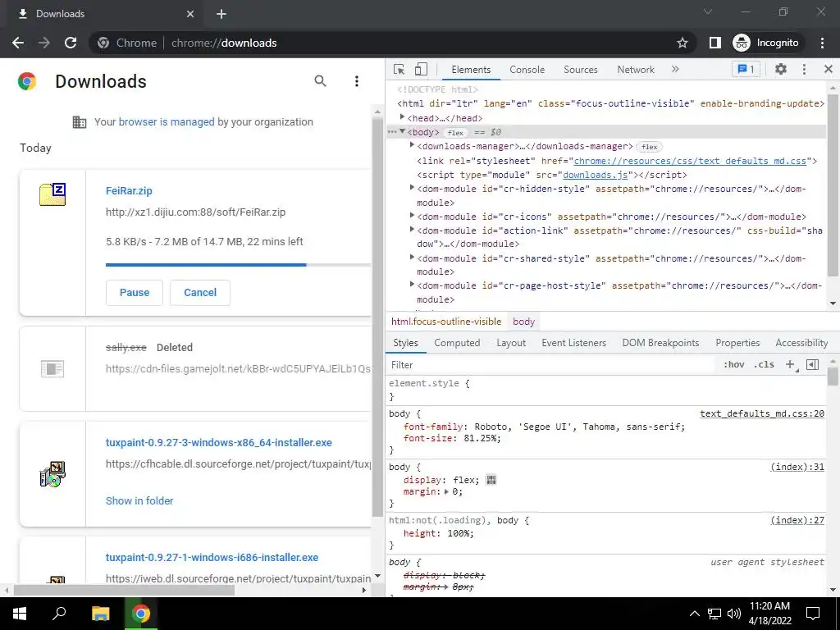Expand the cr-page-host-style dom-module
The height and width of the screenshot is (630, 840).
point(412,285)
